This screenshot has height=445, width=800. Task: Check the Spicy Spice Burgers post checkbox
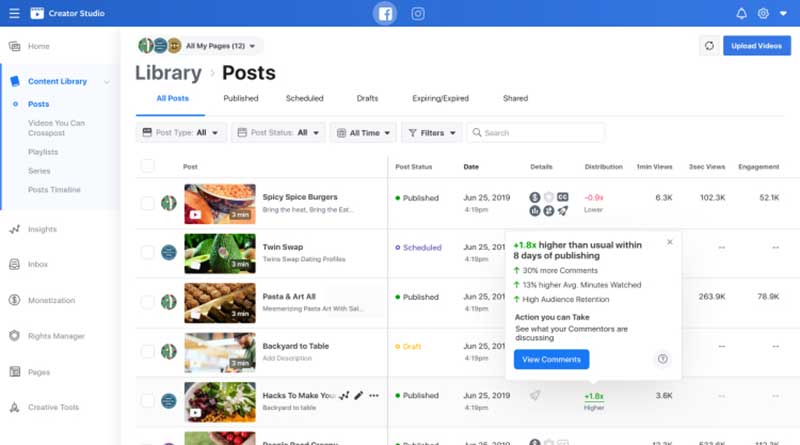pos(148,203)
